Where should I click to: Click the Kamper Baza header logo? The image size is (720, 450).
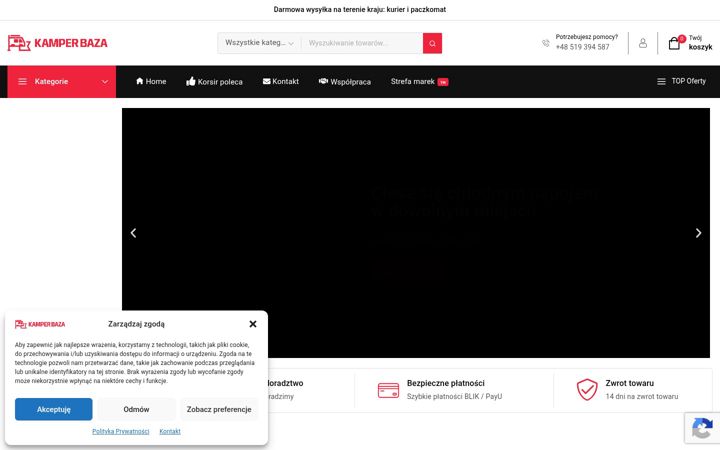[57, 43]
